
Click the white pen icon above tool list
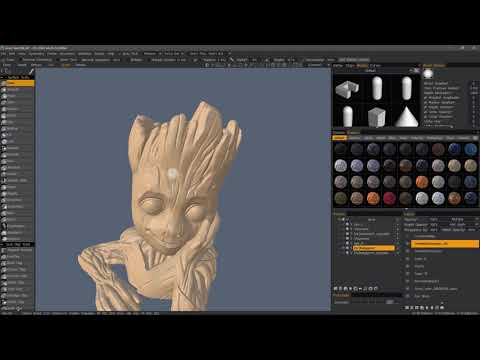pyautogui.click(x=31, y=71)
